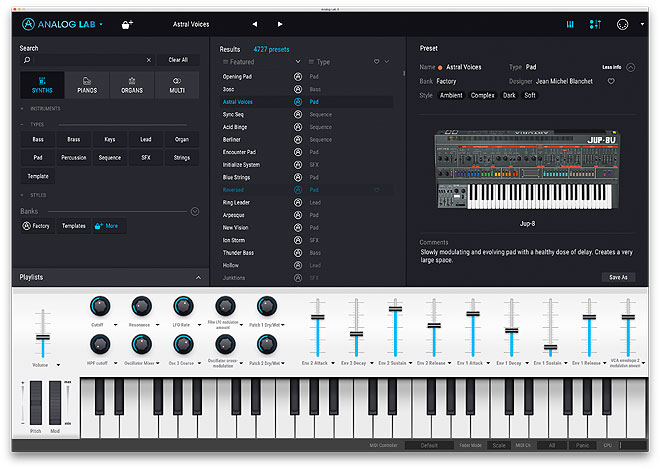Viewport: 660px width, 469px height.
Task: Select the Organs category icon
Action: tap(132, 84)
